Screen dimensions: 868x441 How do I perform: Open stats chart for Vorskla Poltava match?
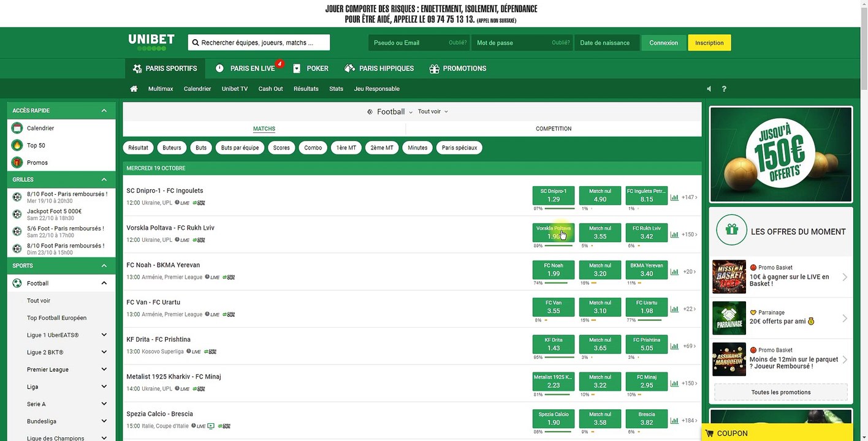[674, 235]
